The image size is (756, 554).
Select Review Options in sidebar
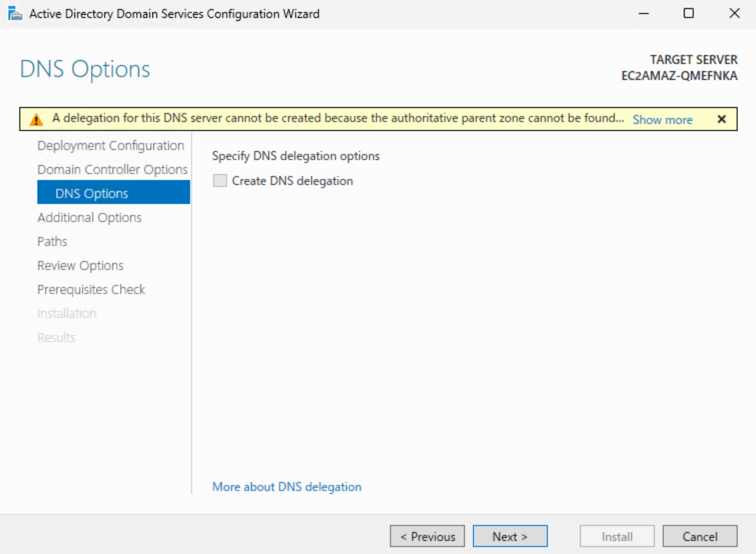(81, 265)
